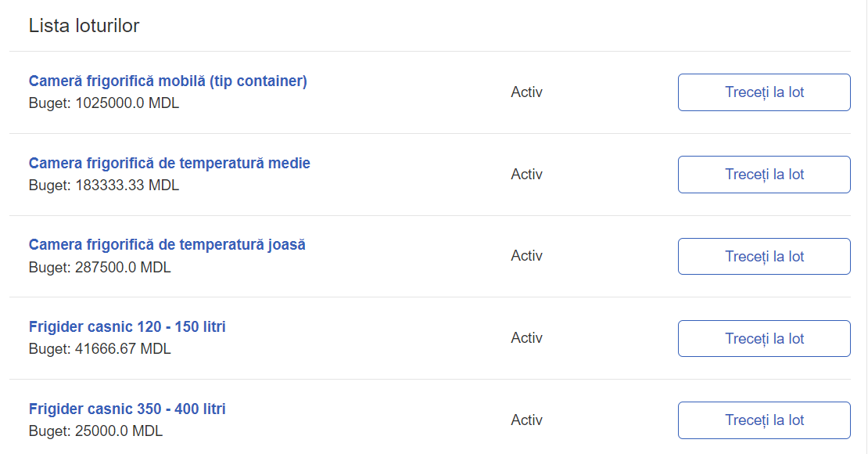Click Treceți la lot for mobile container chamber
Image resolution: width=868 pixels, height=454 pixels.
click(x=764, y=92)
